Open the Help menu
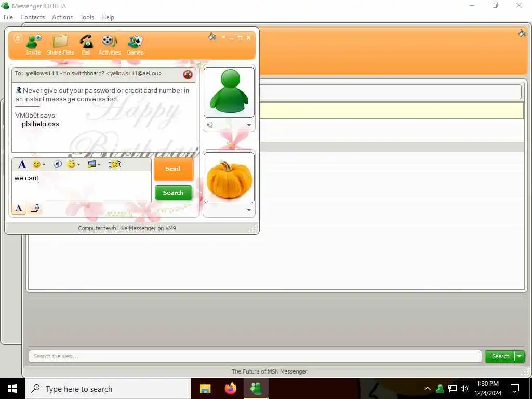The height and width of the screenshot is (399, 532). click(108, 17)
